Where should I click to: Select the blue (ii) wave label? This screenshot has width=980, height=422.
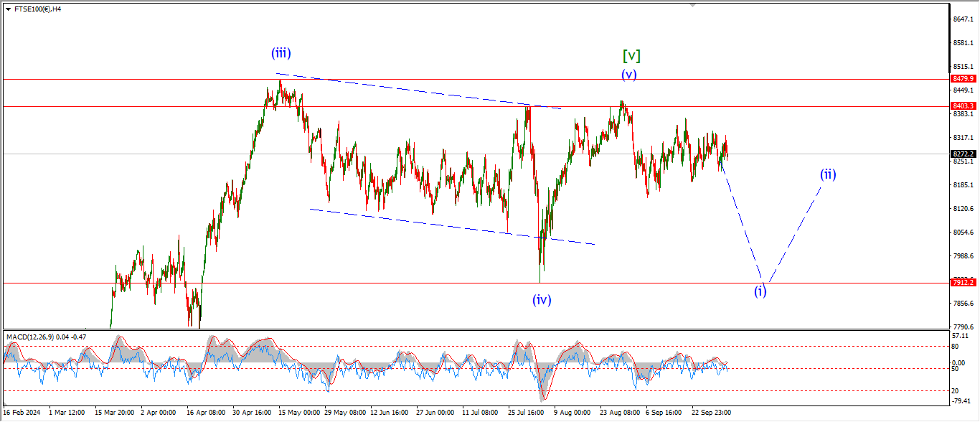point(828,174)
